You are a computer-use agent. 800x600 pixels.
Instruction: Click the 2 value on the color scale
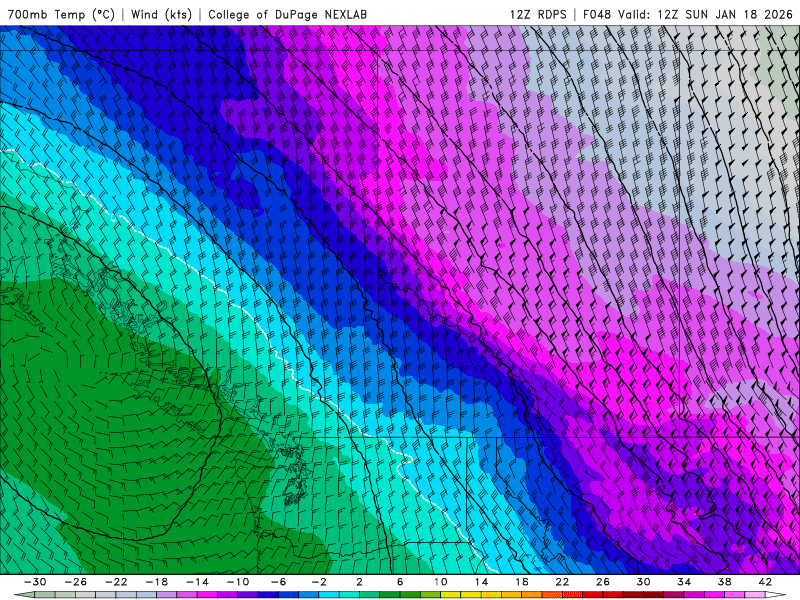point(360,582)
